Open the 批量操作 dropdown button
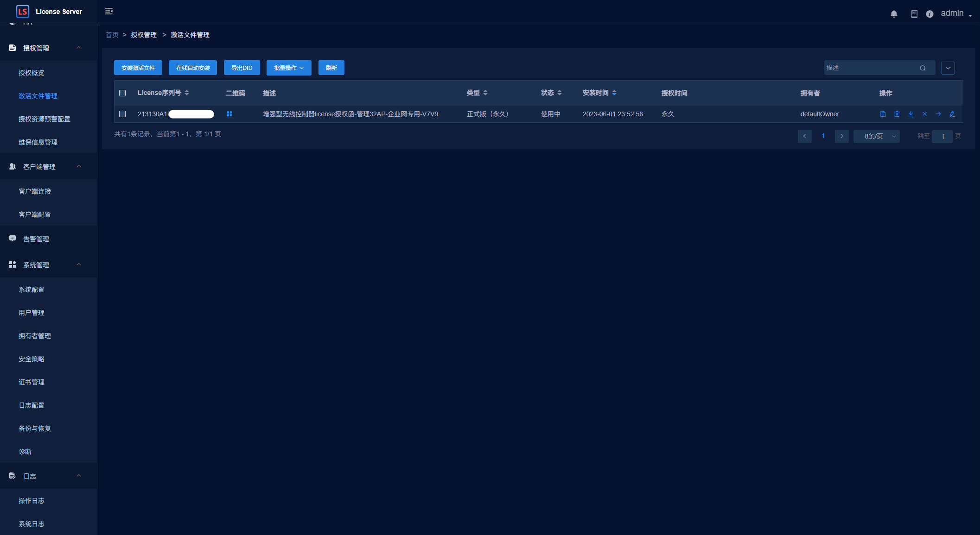980x535 pixels. pos(288,68)
